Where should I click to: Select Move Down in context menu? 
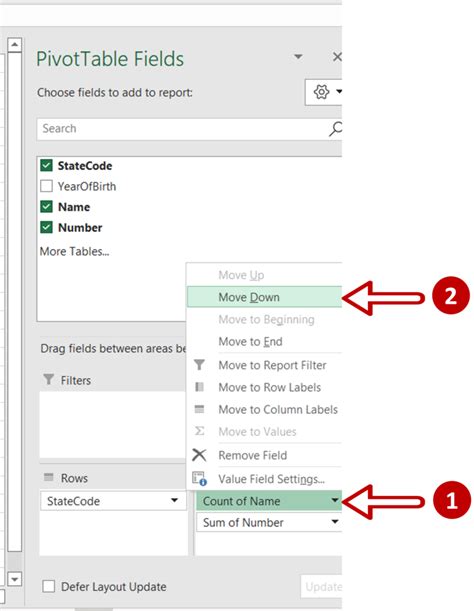[264, 297]
